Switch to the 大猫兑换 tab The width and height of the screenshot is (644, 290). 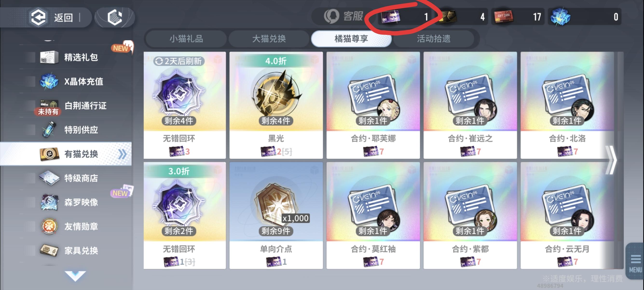click(269, 39)
